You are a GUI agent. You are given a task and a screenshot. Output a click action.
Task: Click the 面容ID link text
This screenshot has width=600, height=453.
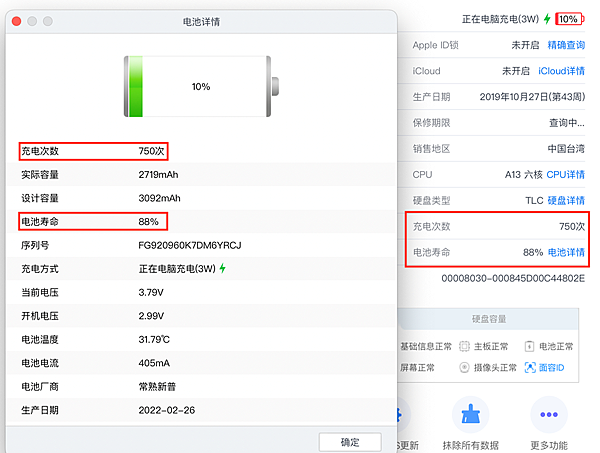pos(551,368)
